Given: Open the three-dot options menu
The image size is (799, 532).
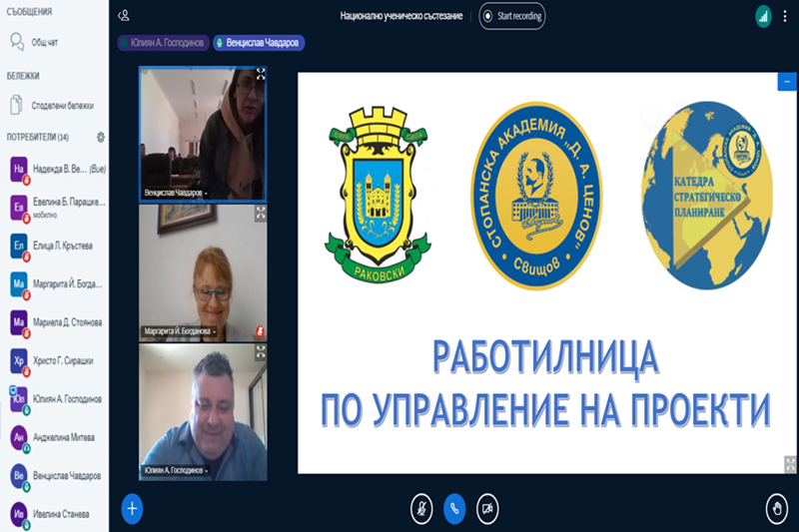Looking at the screenshot, I should click(x=785, y=16).
